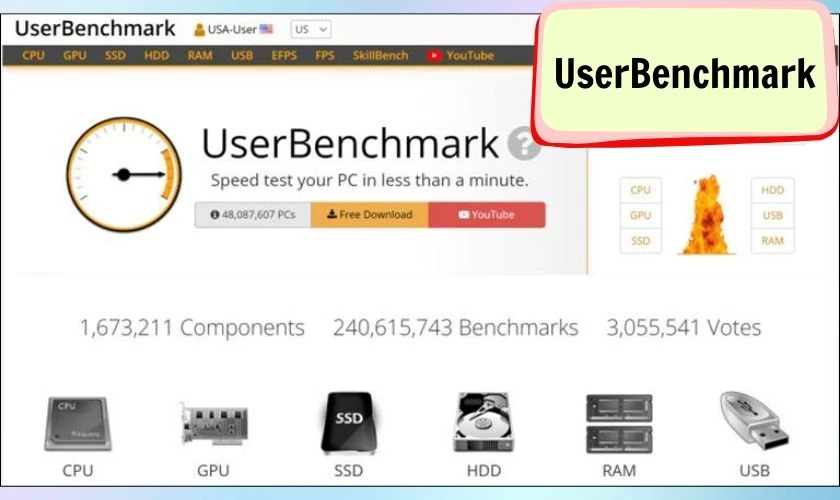This screenshot has width=840, height=500.
Task: Click the HDD hard disk icon
Action: click(484, 422)
